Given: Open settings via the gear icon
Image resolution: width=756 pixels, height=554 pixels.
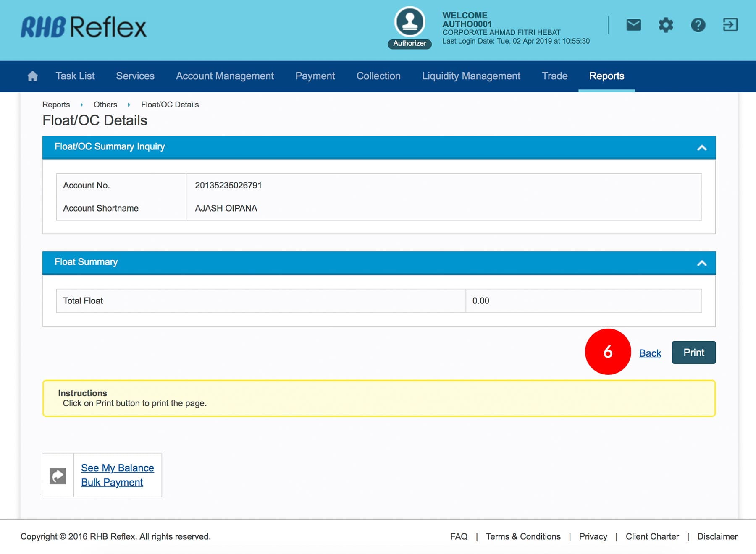Looking at the screenshot, I should pyautogui.click(x=666, y=25).
